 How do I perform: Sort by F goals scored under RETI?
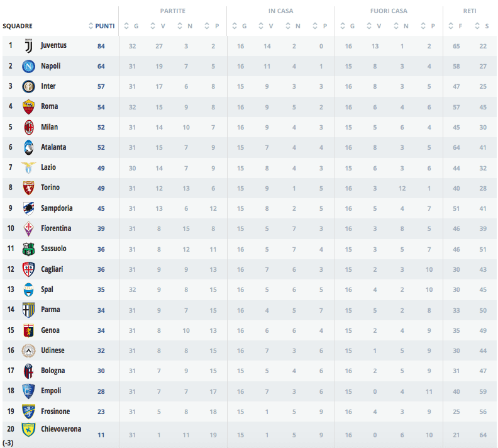pos(456,26)
